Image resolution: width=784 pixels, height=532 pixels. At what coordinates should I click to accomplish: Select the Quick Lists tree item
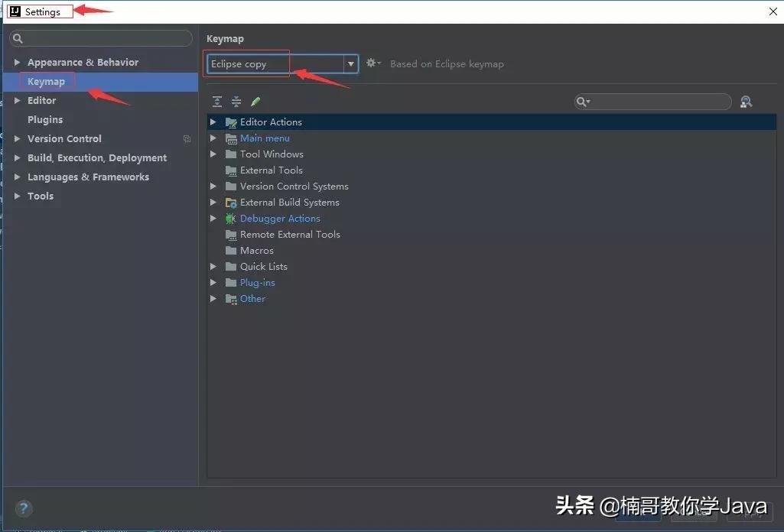263,266
